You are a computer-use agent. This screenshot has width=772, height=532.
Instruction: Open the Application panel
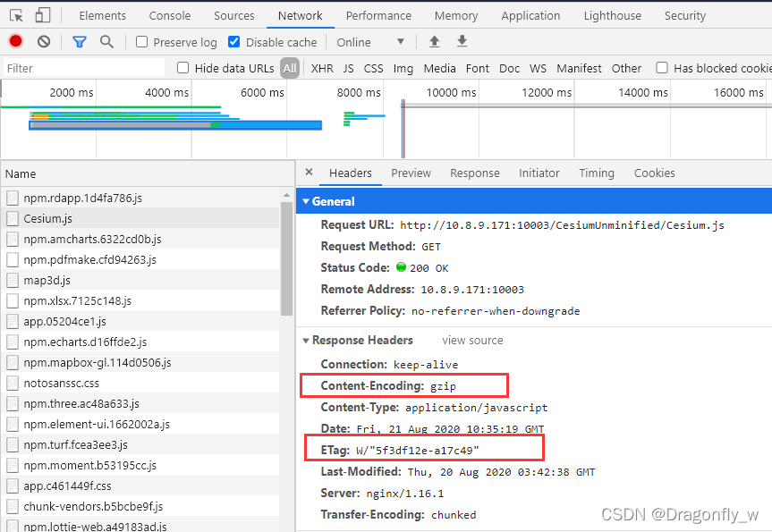point(530,16)
